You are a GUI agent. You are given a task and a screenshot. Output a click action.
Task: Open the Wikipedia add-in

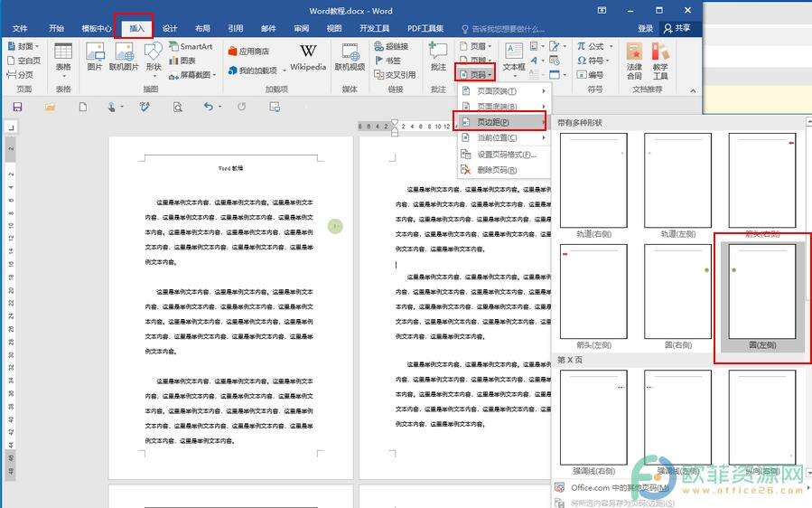(x=308, y=55)
